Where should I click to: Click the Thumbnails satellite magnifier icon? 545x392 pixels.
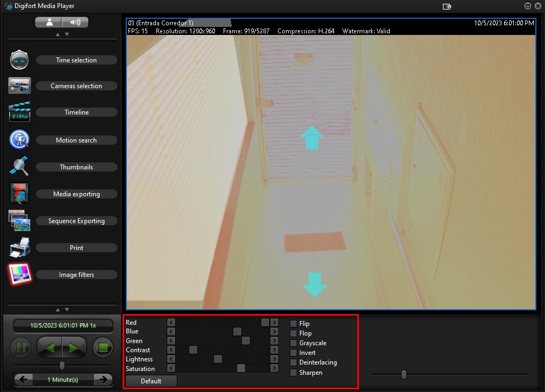tap(19, 166)
